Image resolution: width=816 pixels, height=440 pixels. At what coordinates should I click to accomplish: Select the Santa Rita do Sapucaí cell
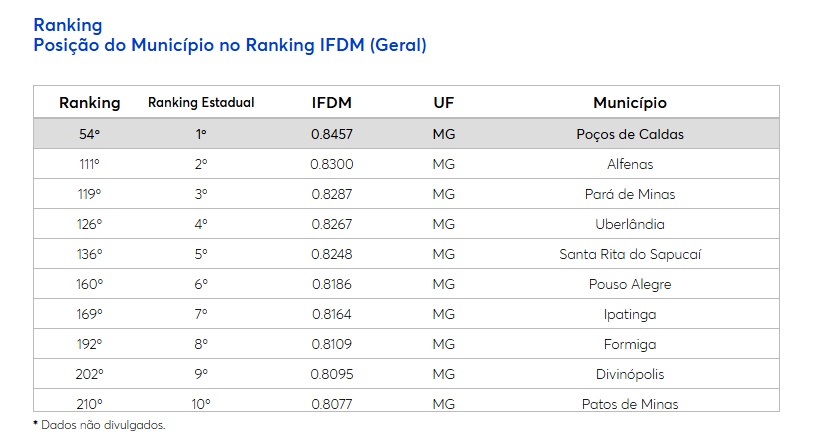(x=630, y=254)
